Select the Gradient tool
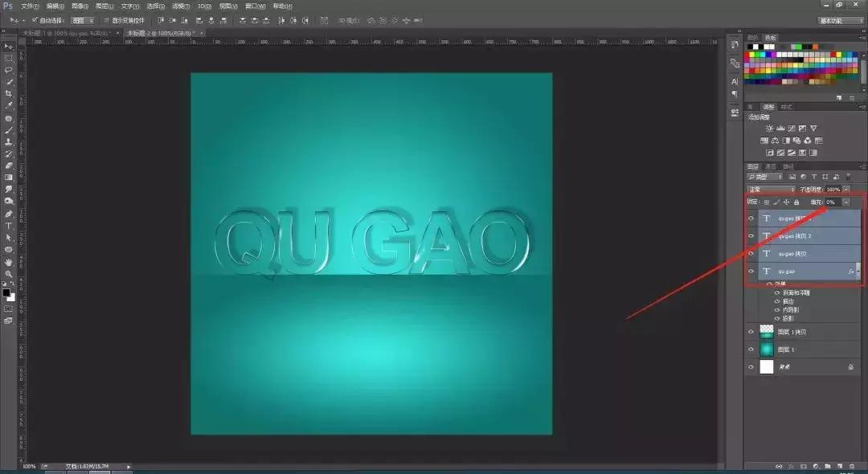 (8, 178)
